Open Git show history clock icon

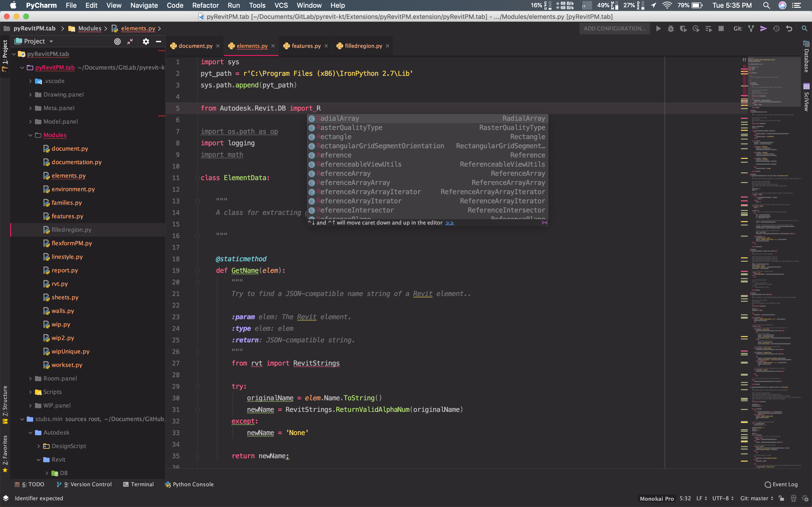(x=776, y=28)
